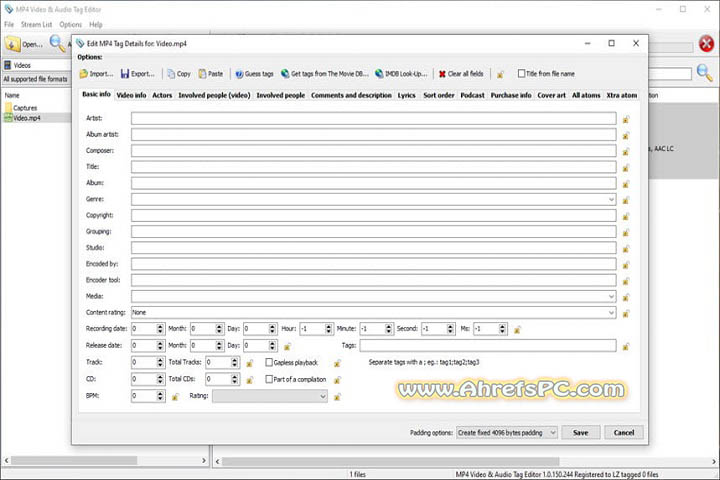The image size is (720, 480).
Task: Switch to the Video info tab
Action: pos(131,95)
